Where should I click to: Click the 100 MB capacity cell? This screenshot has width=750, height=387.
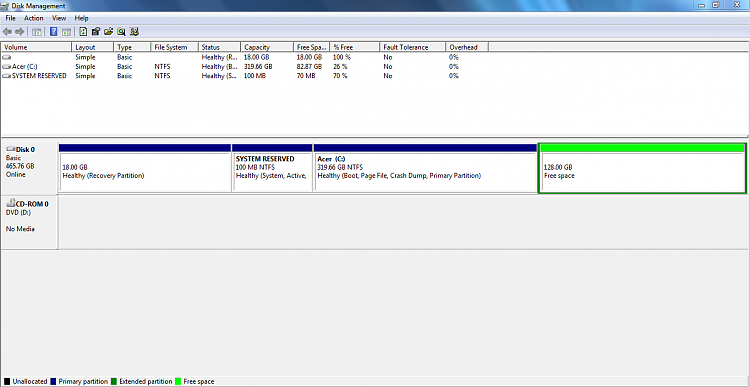coord(254,76)
